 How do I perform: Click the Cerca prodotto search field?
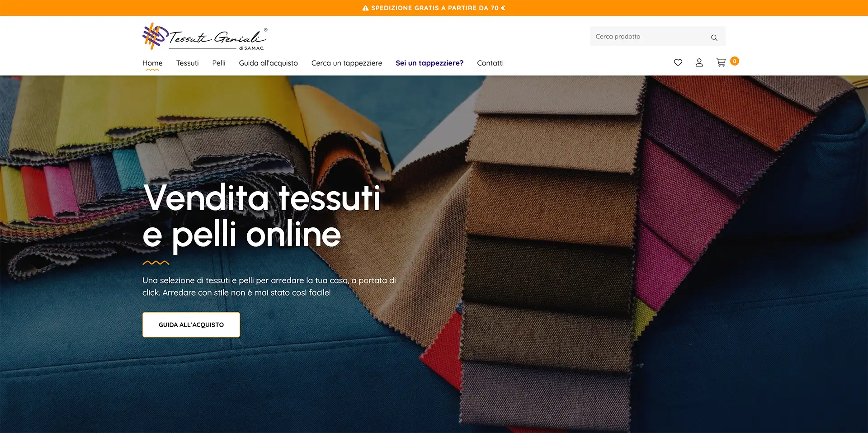(657, 36)
